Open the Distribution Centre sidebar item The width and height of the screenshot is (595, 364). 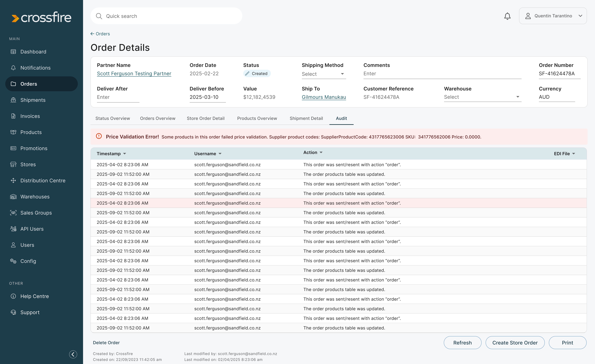[x=43, y=181]
